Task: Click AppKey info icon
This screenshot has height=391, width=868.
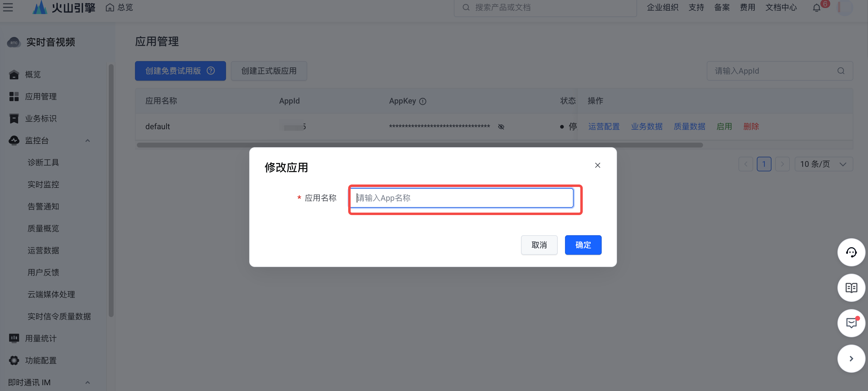Action: point(422,101)
